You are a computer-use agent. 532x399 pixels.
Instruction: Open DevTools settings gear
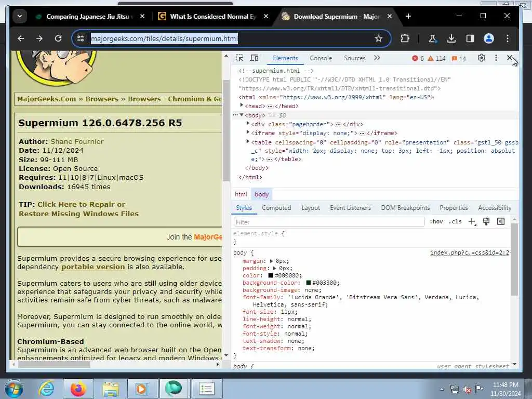(481, 58)
